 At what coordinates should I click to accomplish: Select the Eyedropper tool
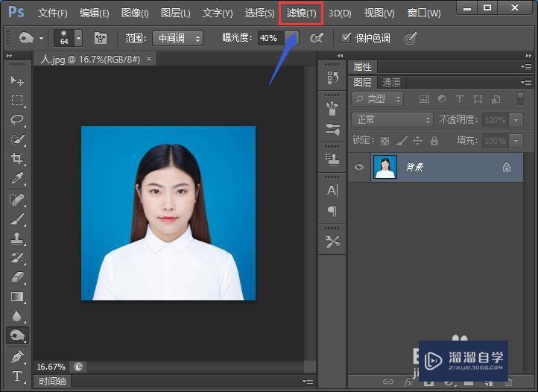17,178
